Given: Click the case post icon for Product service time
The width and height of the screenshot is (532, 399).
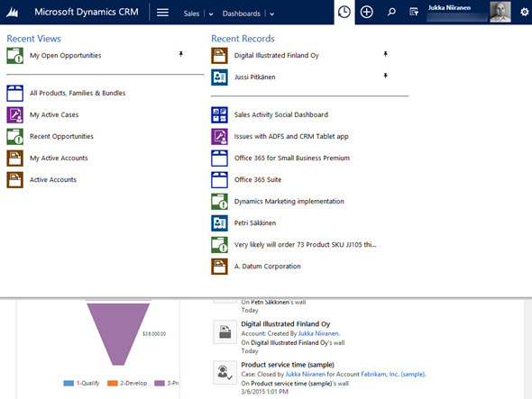Looking at the screenshot, I should click(225, 372).
